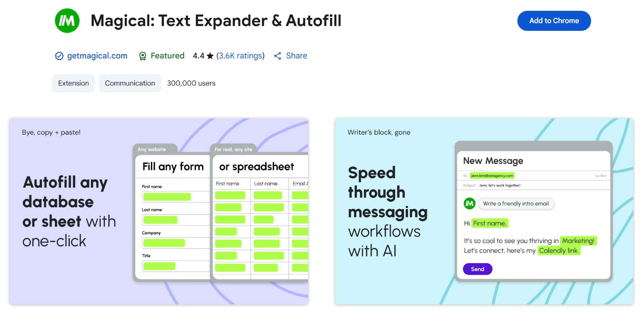This screenshot has height=313, width=644.
Task: Open the Share options via share icon
Action: click(x=277, y=56)
